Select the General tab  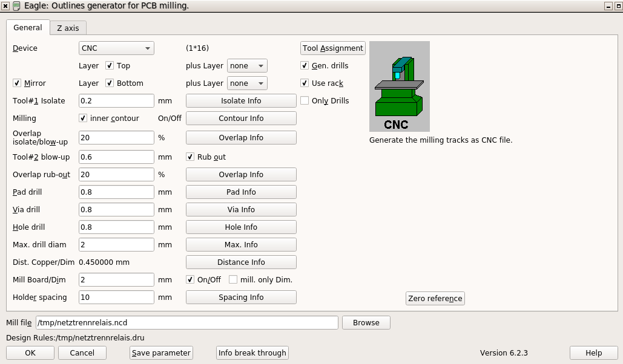click(x=28, y=28)
